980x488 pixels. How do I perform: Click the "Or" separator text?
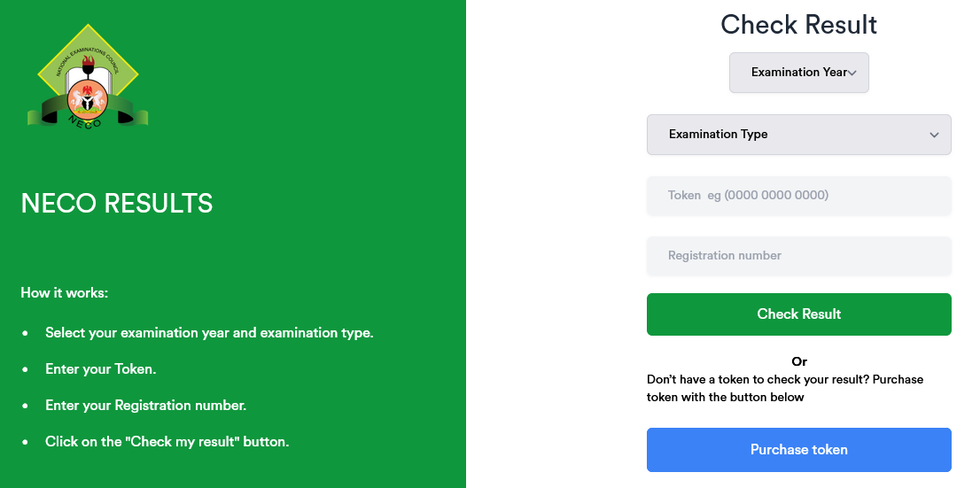pos(799,361)
